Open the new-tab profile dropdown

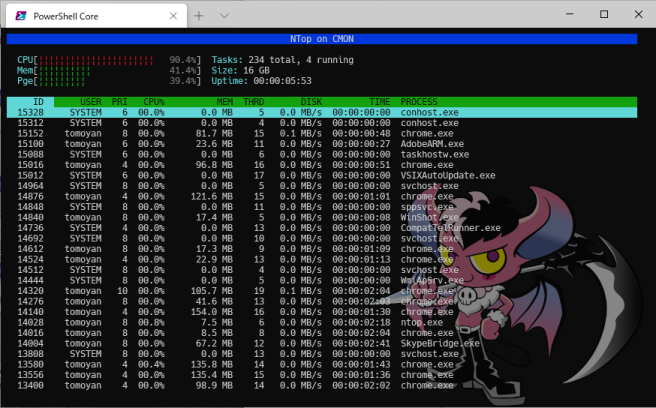(x=224, y=16)
